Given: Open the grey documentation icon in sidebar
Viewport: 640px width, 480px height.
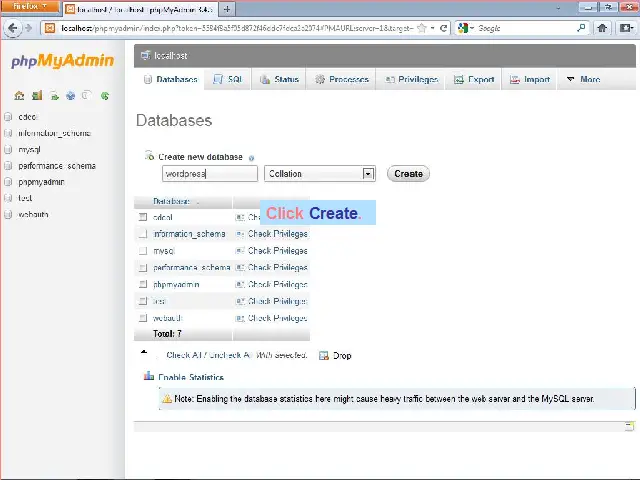Looking at the screenshot, I should pyautogui.click(x=86, y=96).
